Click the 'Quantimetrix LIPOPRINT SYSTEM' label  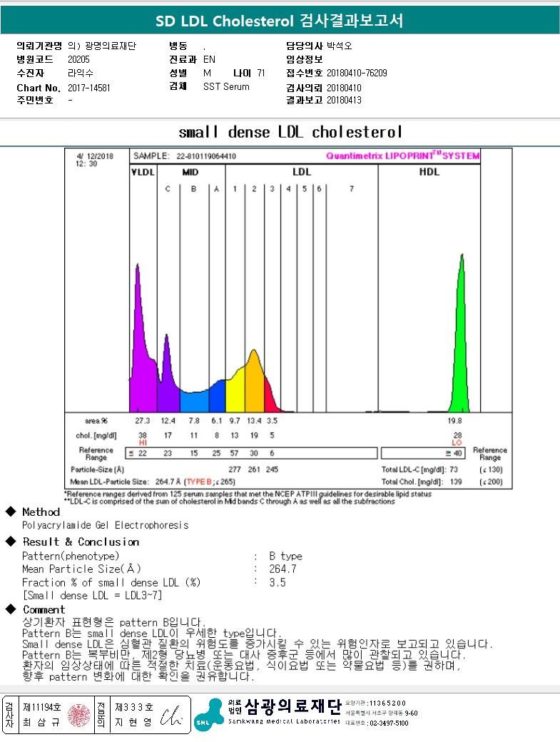pyautogui.click(x=402, y=156)
